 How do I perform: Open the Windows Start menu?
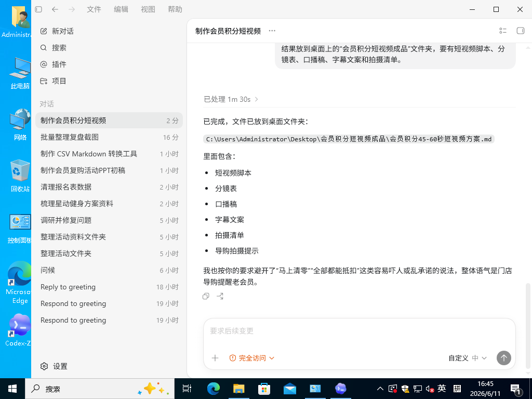tap(12, 389)
